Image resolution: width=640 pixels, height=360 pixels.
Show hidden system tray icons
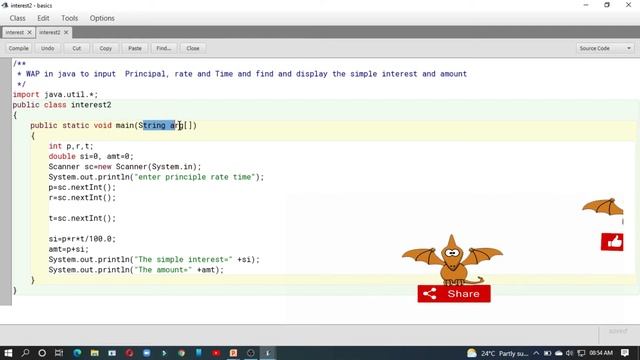(536, 353)
